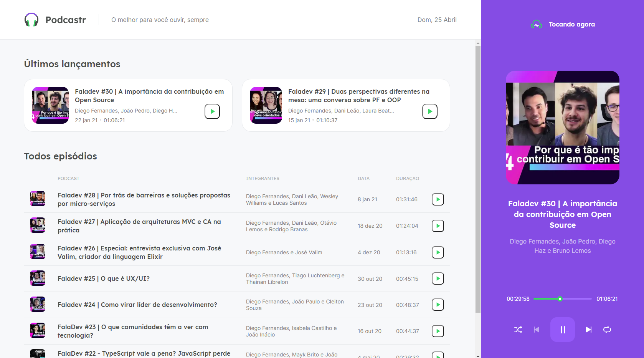The height and width of the screenshot is (358, 644).
Task: Click the Podcastr brand name
Action: pyautogui.click(x=66, y=20)
